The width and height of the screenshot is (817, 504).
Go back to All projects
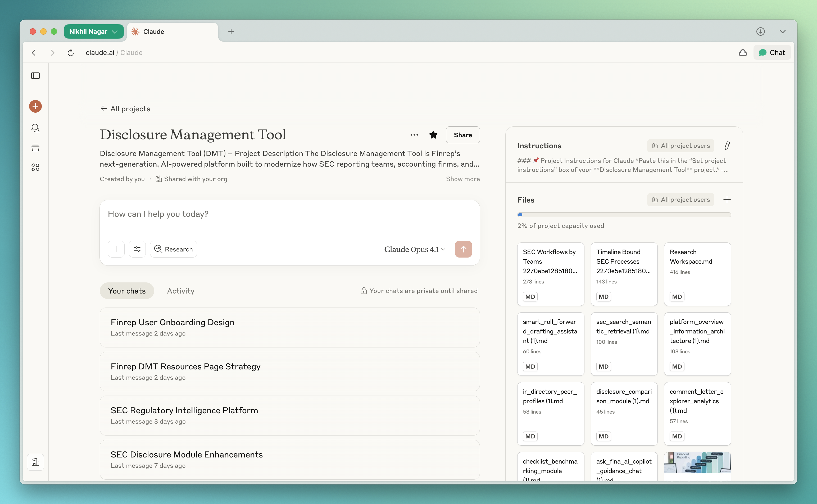click(x=125, y=109)
